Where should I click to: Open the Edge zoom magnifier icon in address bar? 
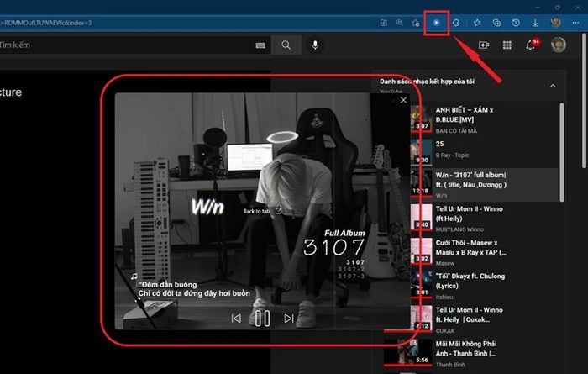pos(399,23)
